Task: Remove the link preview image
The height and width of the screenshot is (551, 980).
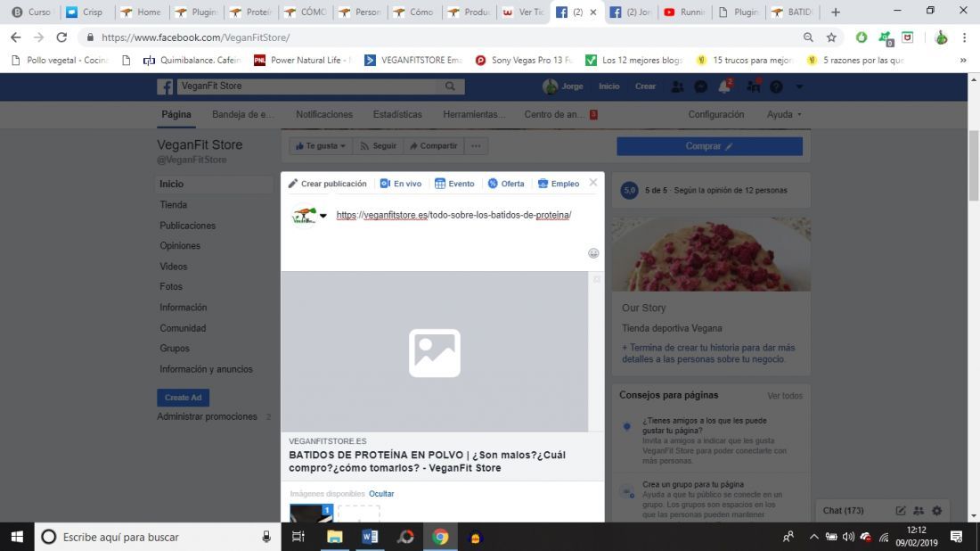Action: pos(597,280)
